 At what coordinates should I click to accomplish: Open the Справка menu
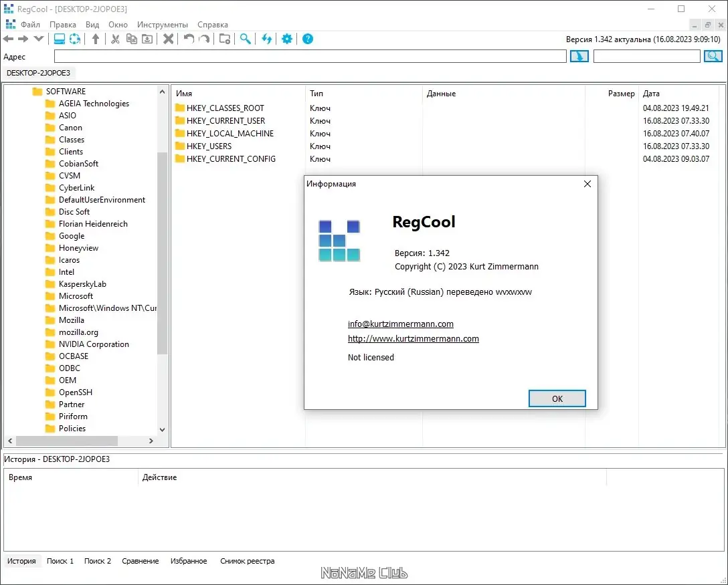click(x=213, y=25)
